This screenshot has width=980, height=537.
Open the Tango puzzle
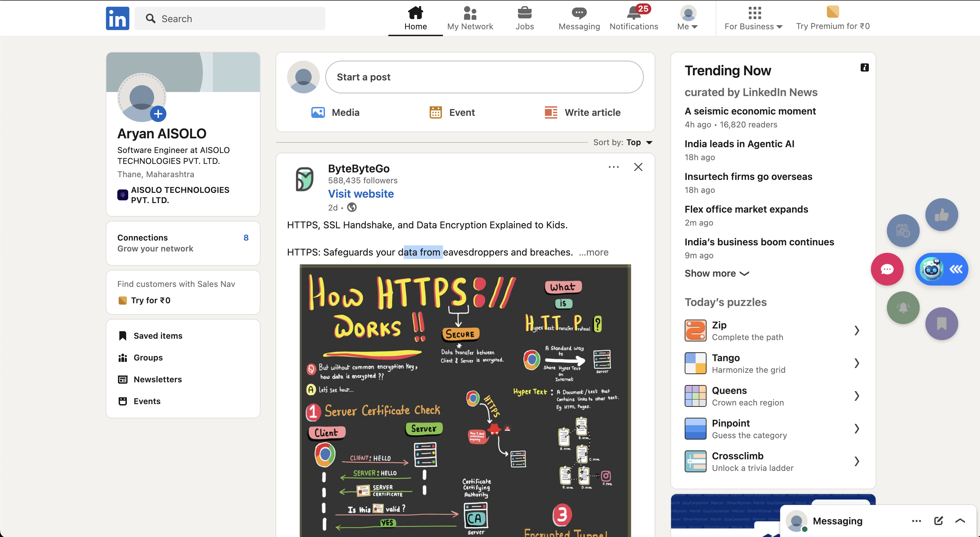[x=773, y=363]
